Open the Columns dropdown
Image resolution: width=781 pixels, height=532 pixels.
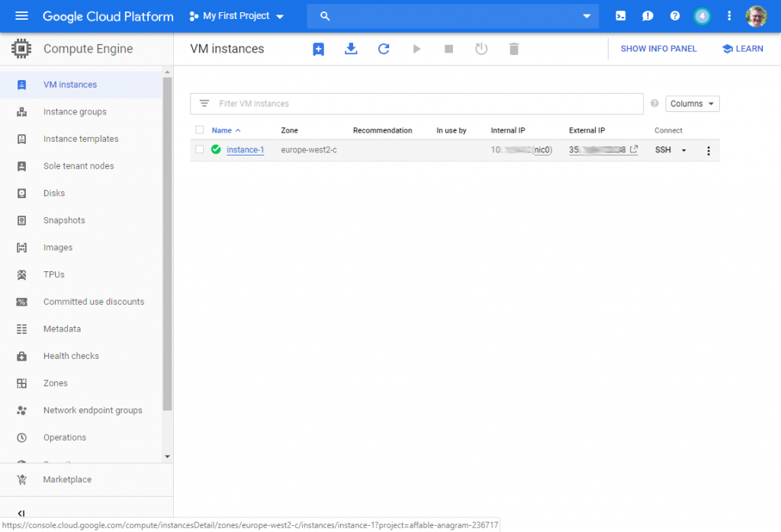[693, 104]
